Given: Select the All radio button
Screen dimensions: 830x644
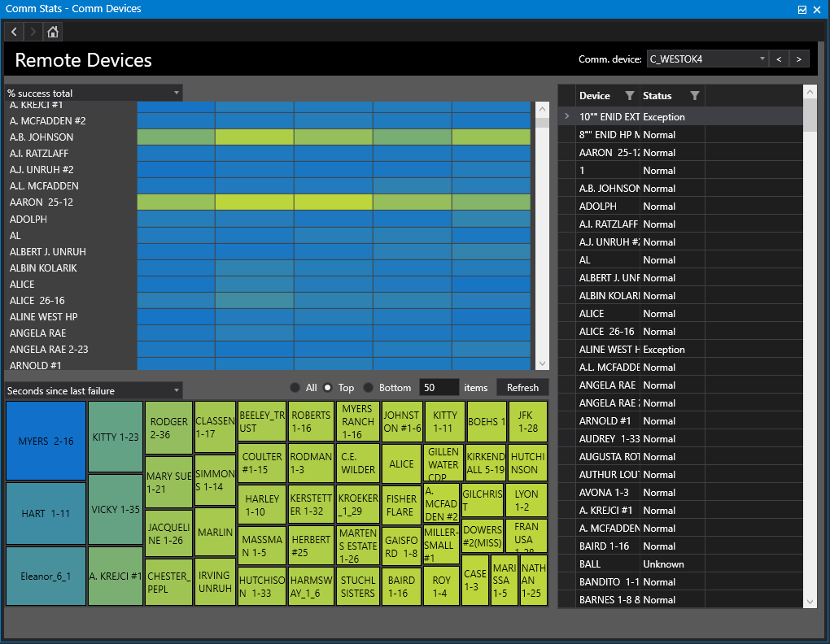Looking at the screenshot, I should [294, 387].
